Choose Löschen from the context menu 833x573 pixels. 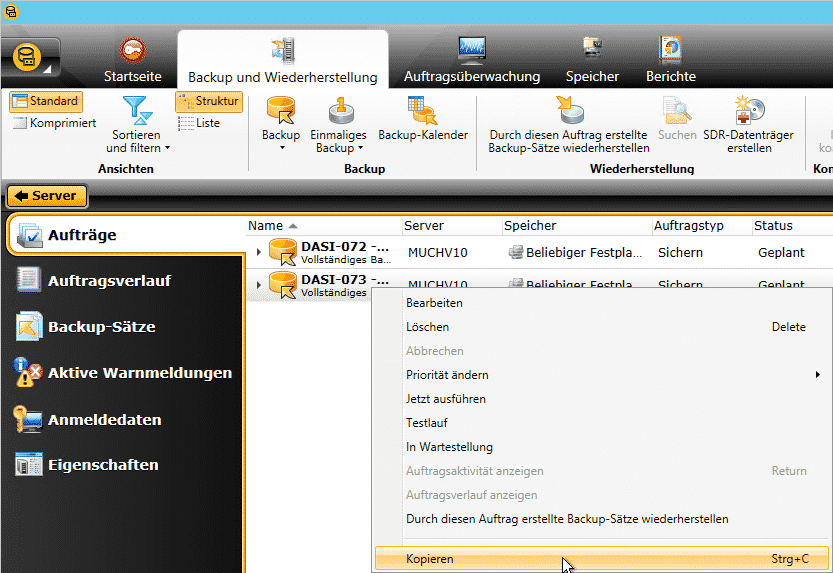601,327
